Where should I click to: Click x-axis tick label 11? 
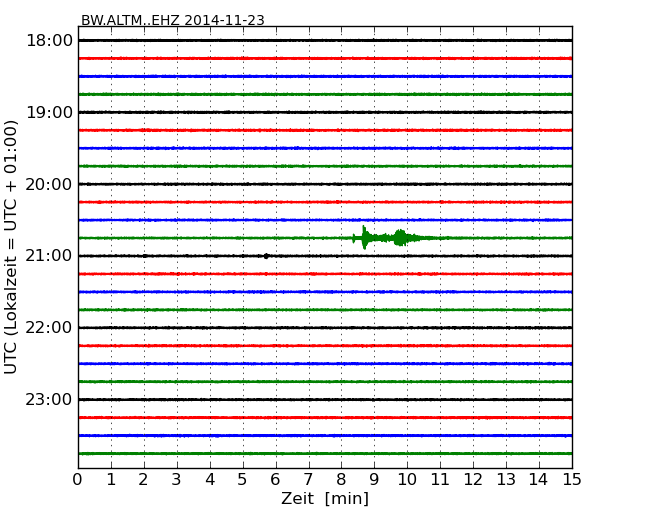[440, 479]
